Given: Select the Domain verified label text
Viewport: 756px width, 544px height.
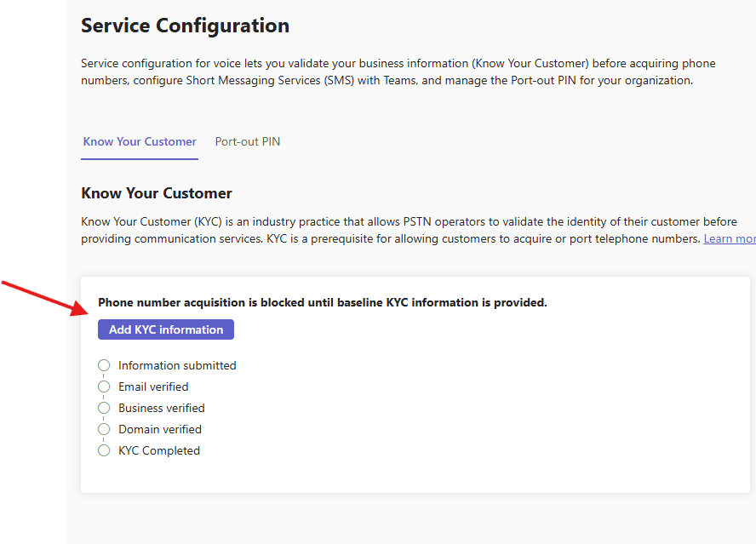Looking at the screenshot, I should click(x=160, y=429).
